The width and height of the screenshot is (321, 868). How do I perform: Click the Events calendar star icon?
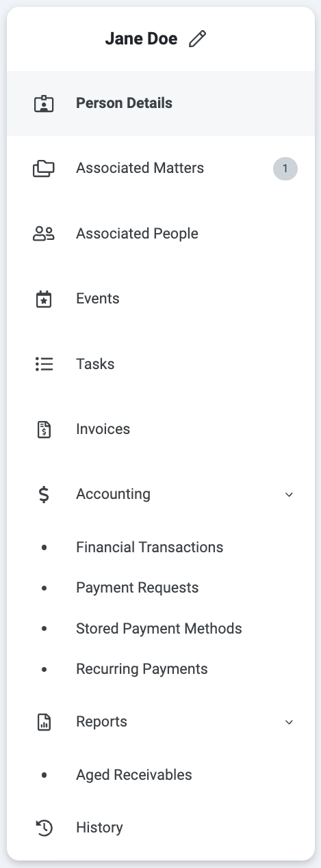click(x=44, y=299)
